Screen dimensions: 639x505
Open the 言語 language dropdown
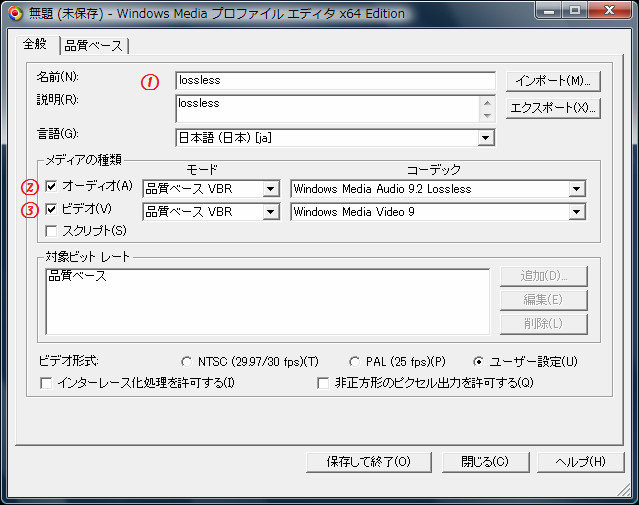[x=486, y=138]
